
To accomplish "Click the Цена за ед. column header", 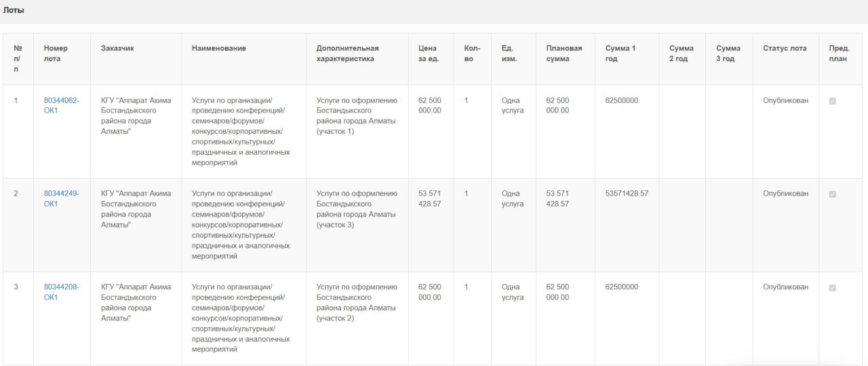I will [x=428, y=54].
